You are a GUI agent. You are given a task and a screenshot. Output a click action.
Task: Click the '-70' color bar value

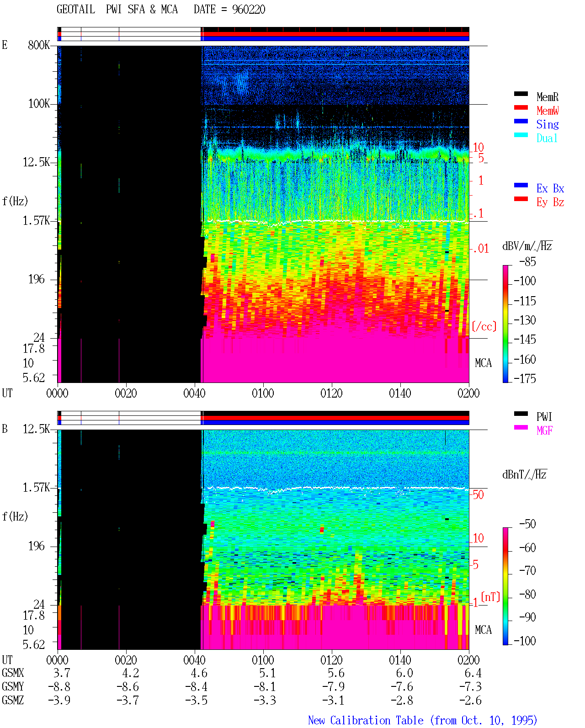527,571
